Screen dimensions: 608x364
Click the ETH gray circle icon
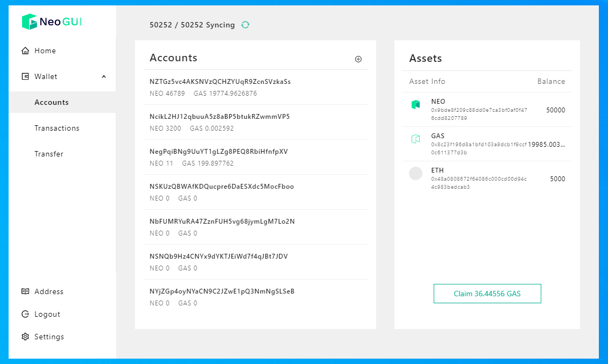[x=415, y=173]
